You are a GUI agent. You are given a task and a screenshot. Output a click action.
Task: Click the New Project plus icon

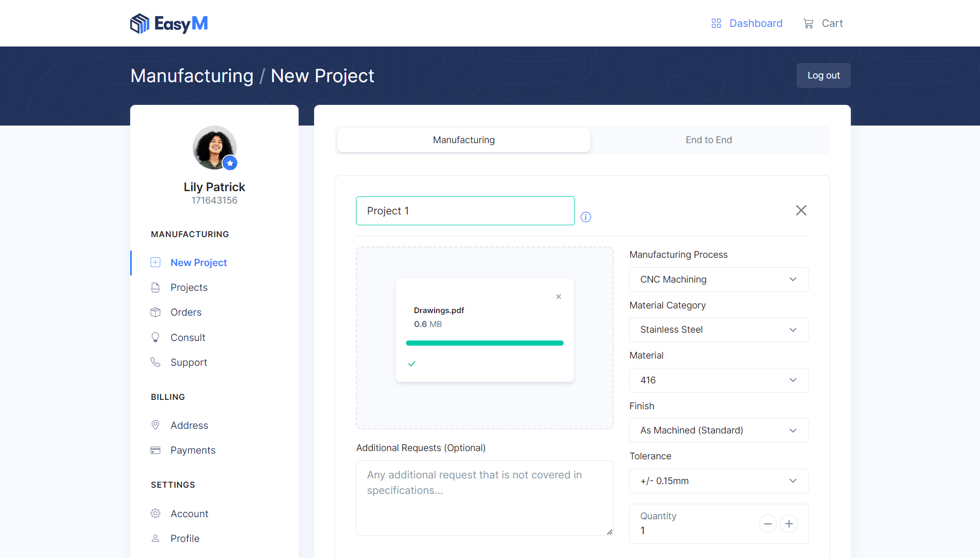pos(155,262)
